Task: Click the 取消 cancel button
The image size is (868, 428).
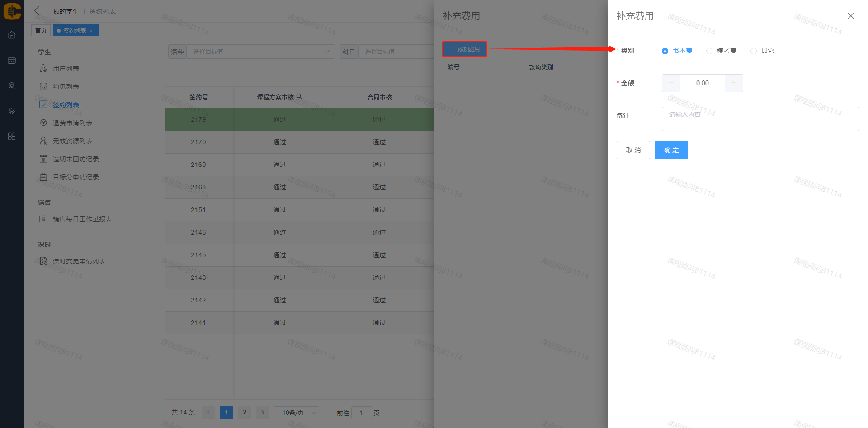Action: [x=633, y=150]
